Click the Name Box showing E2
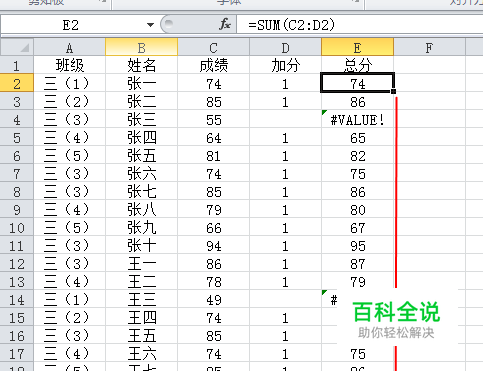The width and height of the screenshot is (483, 371). point(70,25)
